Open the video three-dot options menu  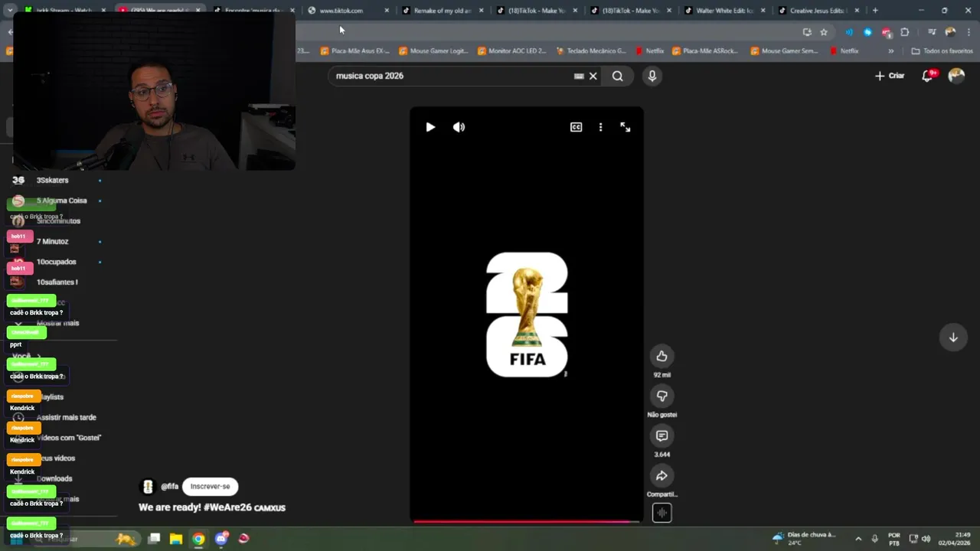(600, 127)
